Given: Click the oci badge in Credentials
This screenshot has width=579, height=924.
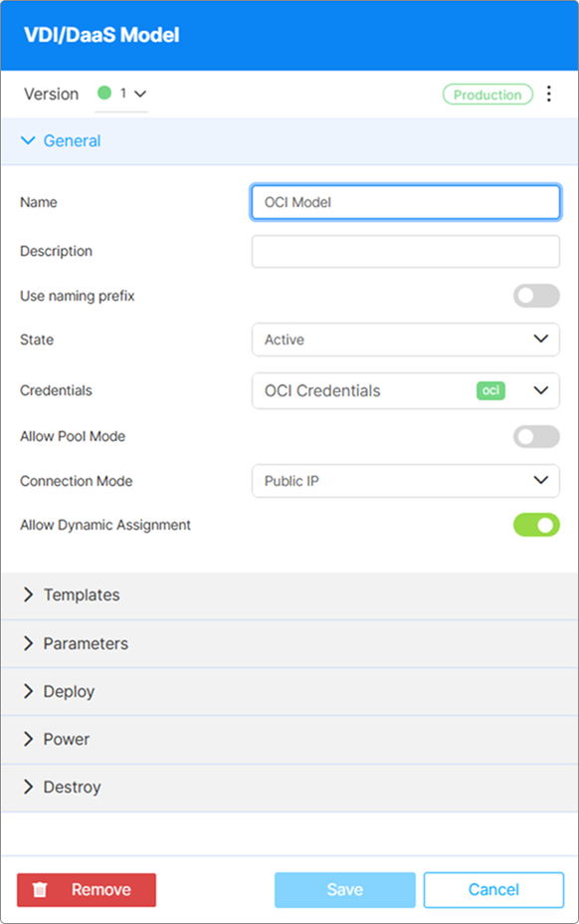Looking at the screenshot, I should point(490,390).
